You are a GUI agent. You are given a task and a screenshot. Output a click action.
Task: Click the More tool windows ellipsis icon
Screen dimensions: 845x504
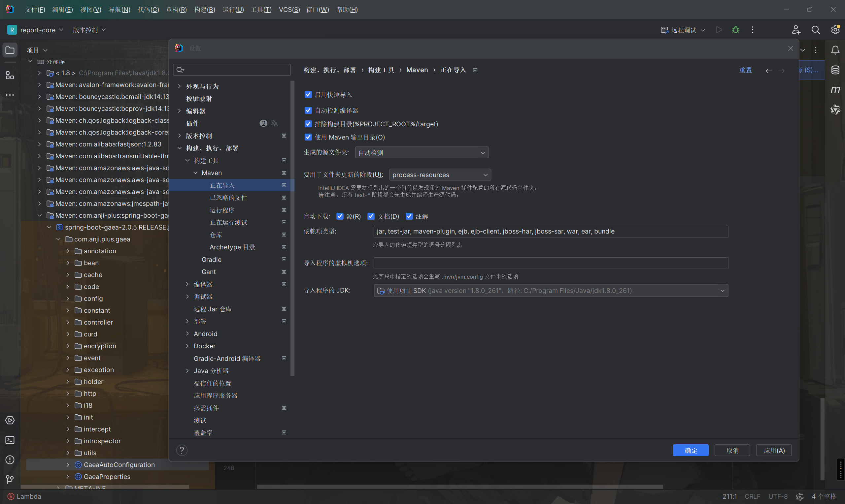point(10,95)
